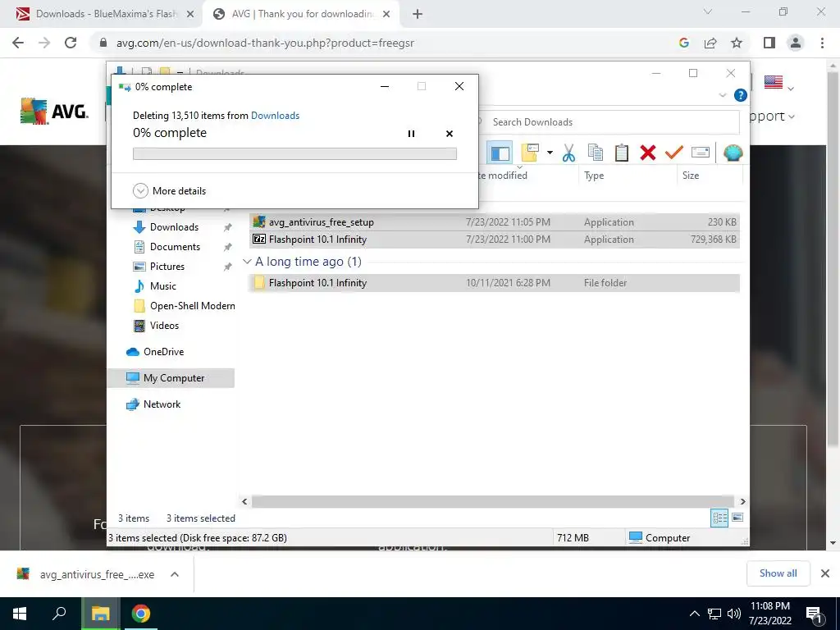Toggle Chrome side panel icon
840x630 pixels.
769,43
